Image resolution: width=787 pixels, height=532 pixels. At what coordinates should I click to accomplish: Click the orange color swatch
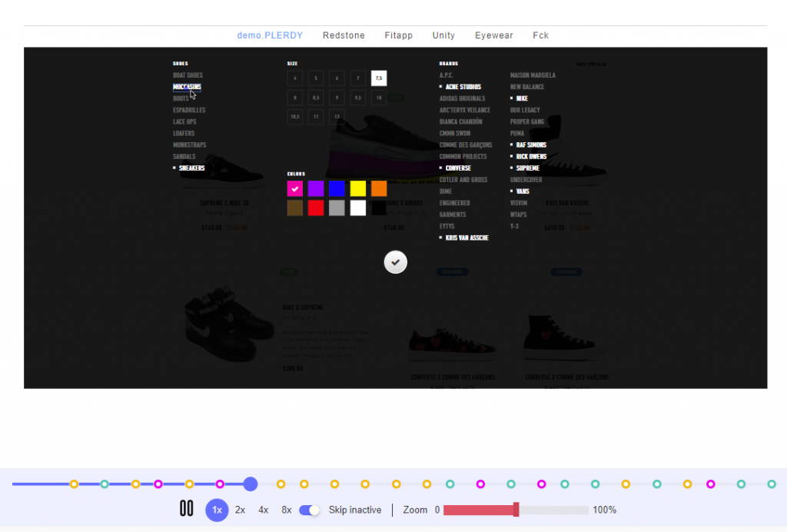point(379,188)
